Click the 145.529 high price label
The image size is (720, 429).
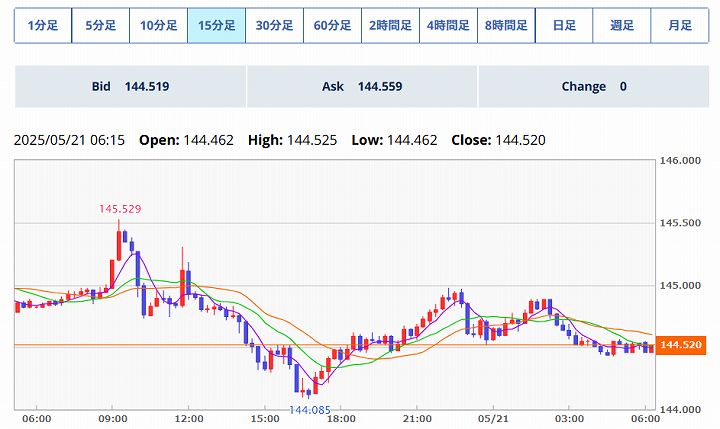[x=120, y=209]
